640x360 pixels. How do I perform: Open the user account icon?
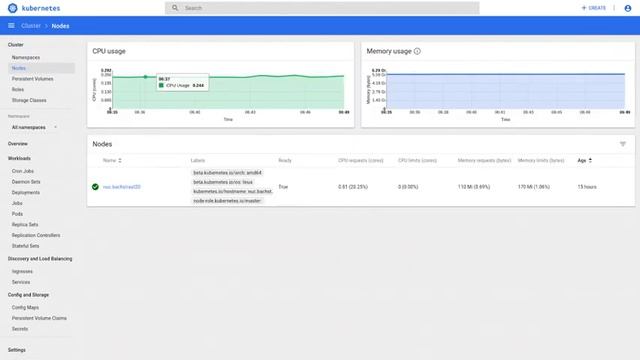[x=628, y=8]
